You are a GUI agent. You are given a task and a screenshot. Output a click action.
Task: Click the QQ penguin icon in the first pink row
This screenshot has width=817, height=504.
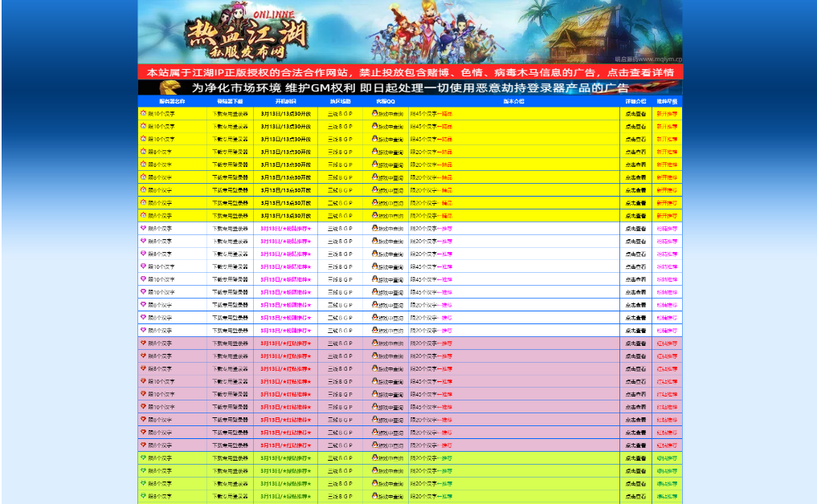tap(374, 343)
